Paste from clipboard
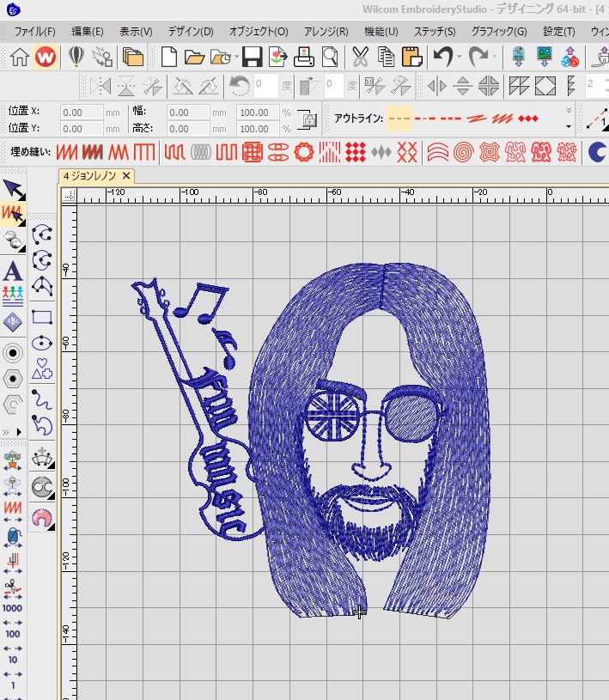Image resolution: width=609 pixels, height=700 pixels. [411, 58]
